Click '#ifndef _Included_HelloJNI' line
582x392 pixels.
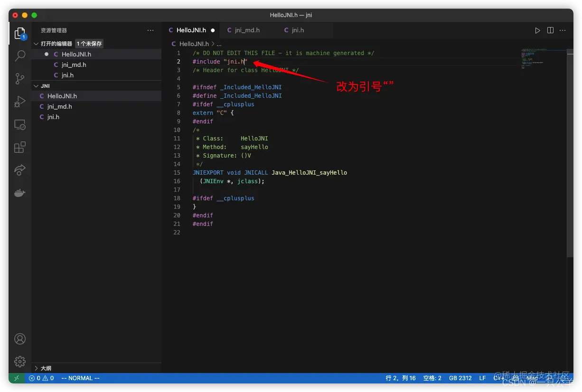tap(237, 87)
